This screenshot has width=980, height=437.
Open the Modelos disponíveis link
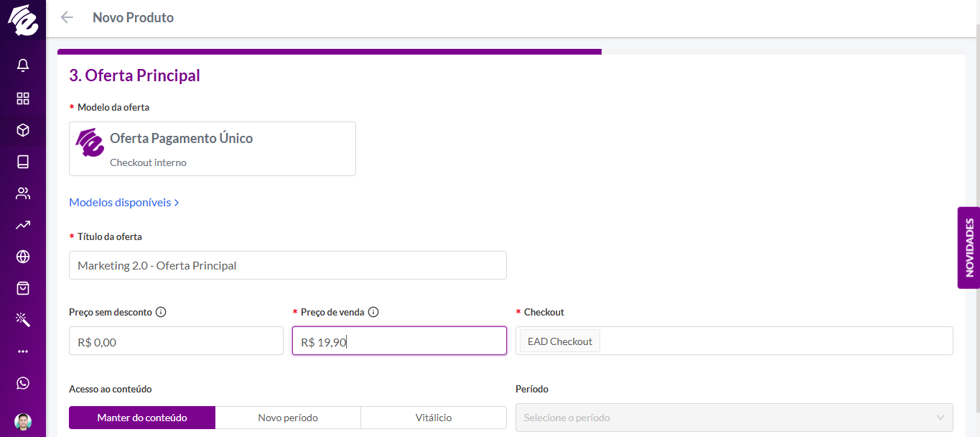(x=123, y=203)
